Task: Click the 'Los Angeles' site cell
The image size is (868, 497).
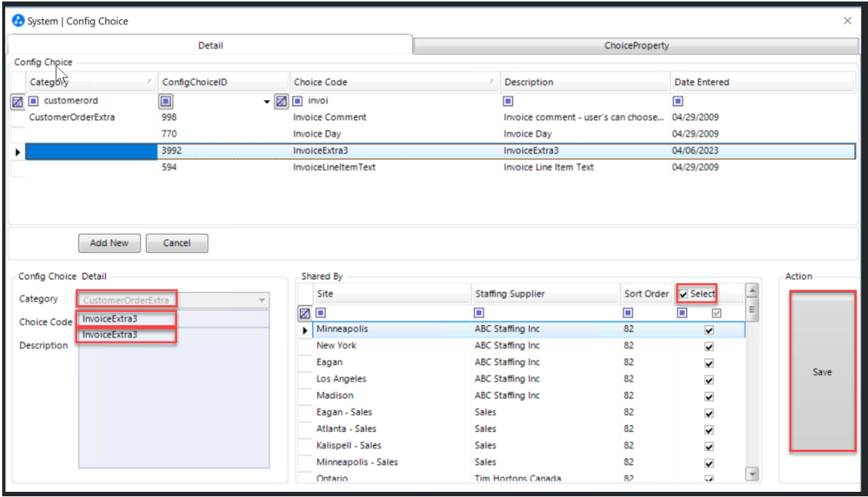Action: (392, 379)
